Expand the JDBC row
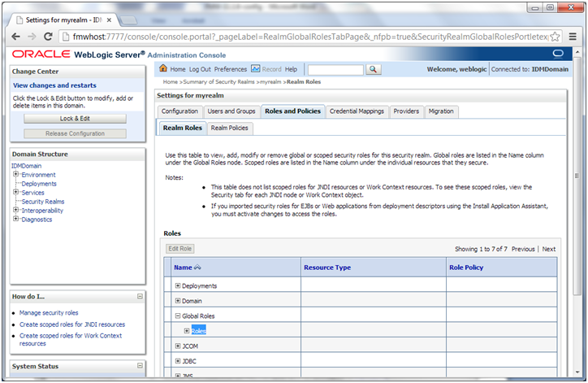The image size is (588, 383). pyautogui.click(x=178, y=361)
